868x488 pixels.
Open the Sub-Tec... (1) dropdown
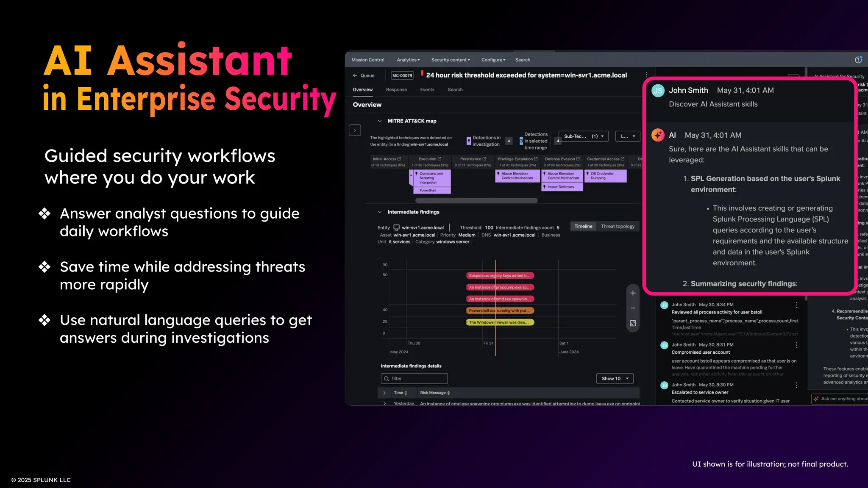584,136
